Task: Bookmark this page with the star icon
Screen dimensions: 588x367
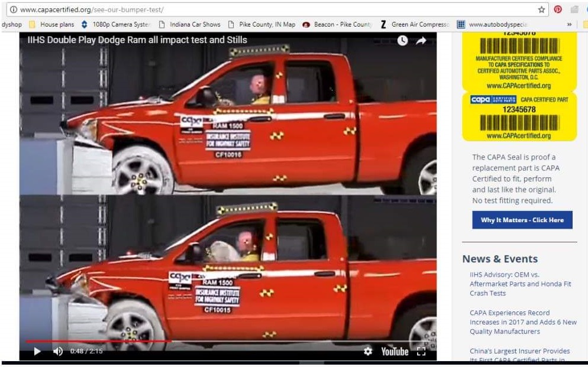Action: (x=541, y=9)
